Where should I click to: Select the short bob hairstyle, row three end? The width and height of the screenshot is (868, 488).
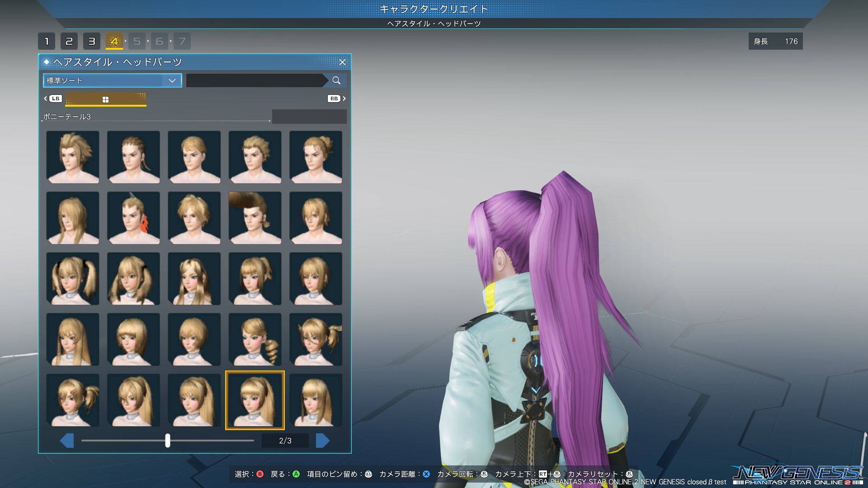click(x=316, y=278)
